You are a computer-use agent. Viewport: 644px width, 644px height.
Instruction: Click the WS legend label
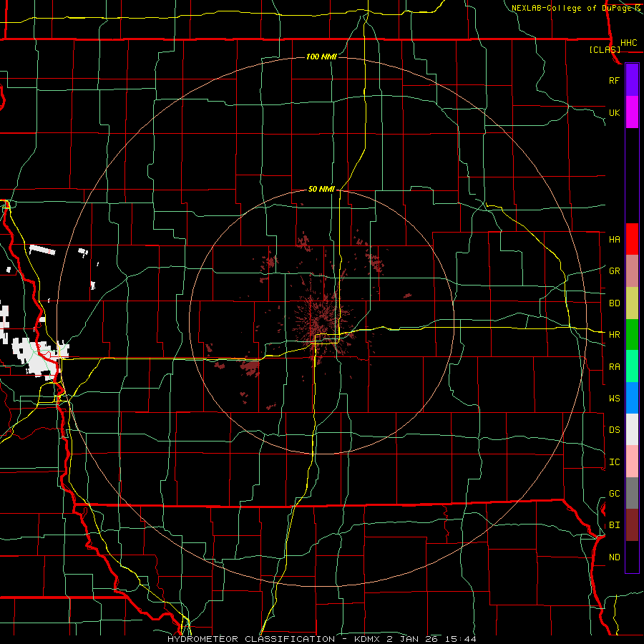[614, 399]
